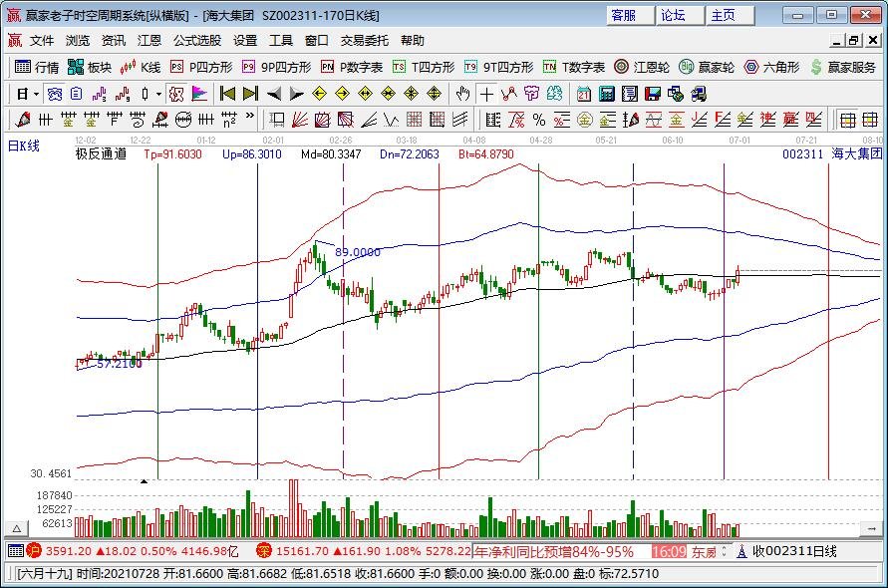This screenshot has width=888, height=588.
Task: Toggle the first highlighted indicator button beside 日 dropdown
Action: pyautogui.click(x=55, y=94)
